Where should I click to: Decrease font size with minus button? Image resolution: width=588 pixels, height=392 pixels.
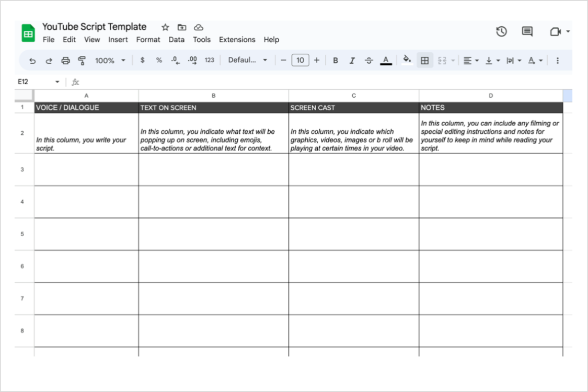pos(283,60)
